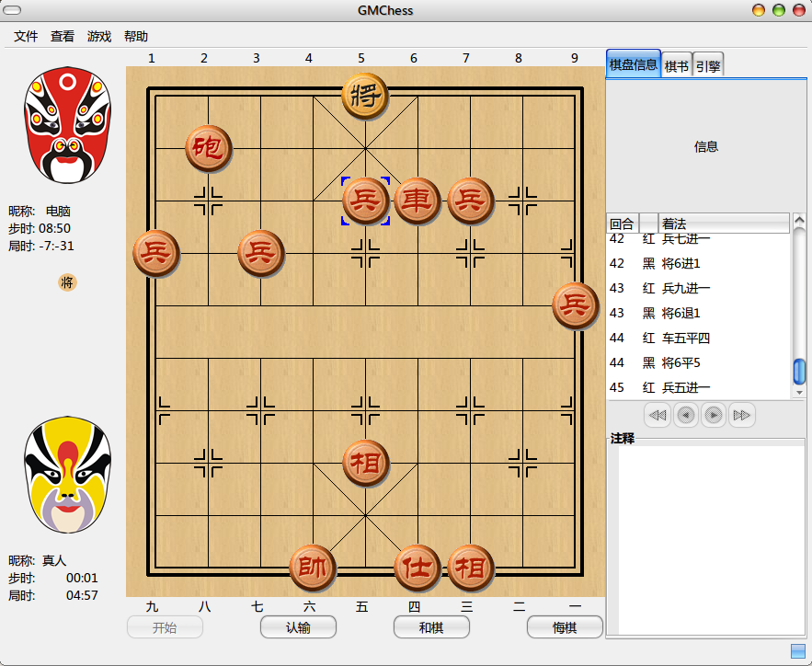The width and height of the screenshot is (812, 666).
Task: Click the 着法 column header
Action: point(724,224)
